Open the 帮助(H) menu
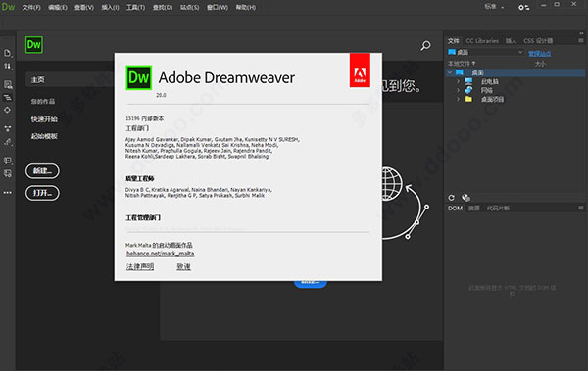The width and height of the screenshot is (588, 371). pyautogui.click(x=246, y=8)
